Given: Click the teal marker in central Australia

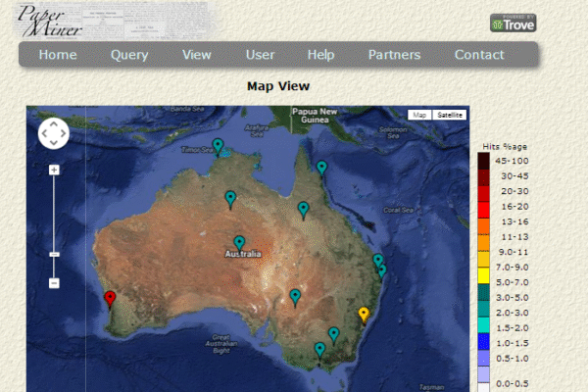Looking at the screenshot, I should [x=239, y=243].
